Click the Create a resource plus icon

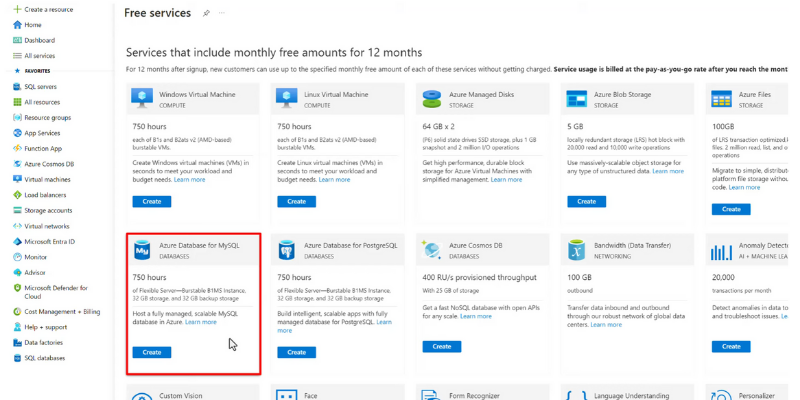tap(17, 9)
